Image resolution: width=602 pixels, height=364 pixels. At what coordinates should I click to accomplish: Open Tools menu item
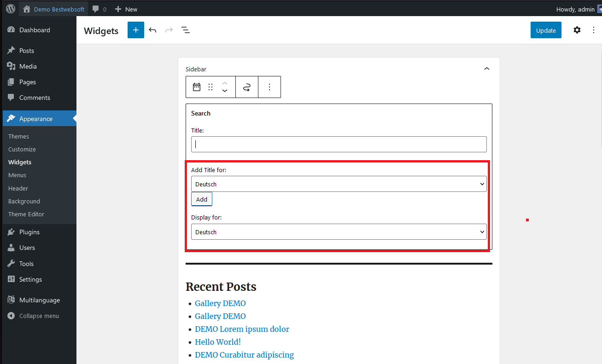(26, 264)
